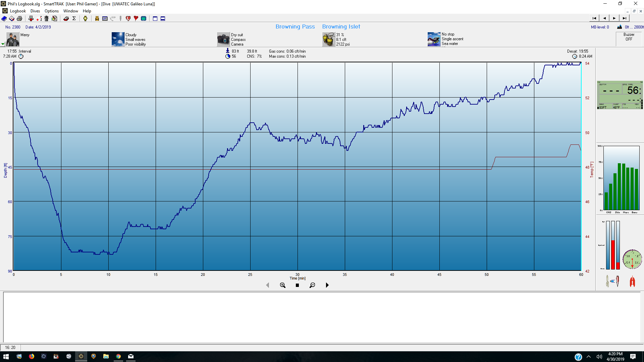The image size is (644, 362).
Task: Toggle single window view icon
Action: pos(155,18)
